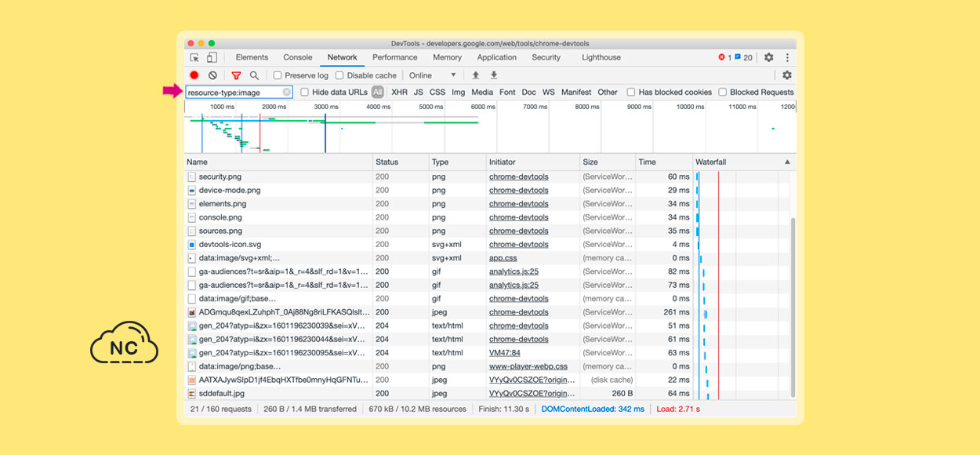Check Hide data URLs checkbox
Viewport: 980px width, 455px height.
(305, 93)
